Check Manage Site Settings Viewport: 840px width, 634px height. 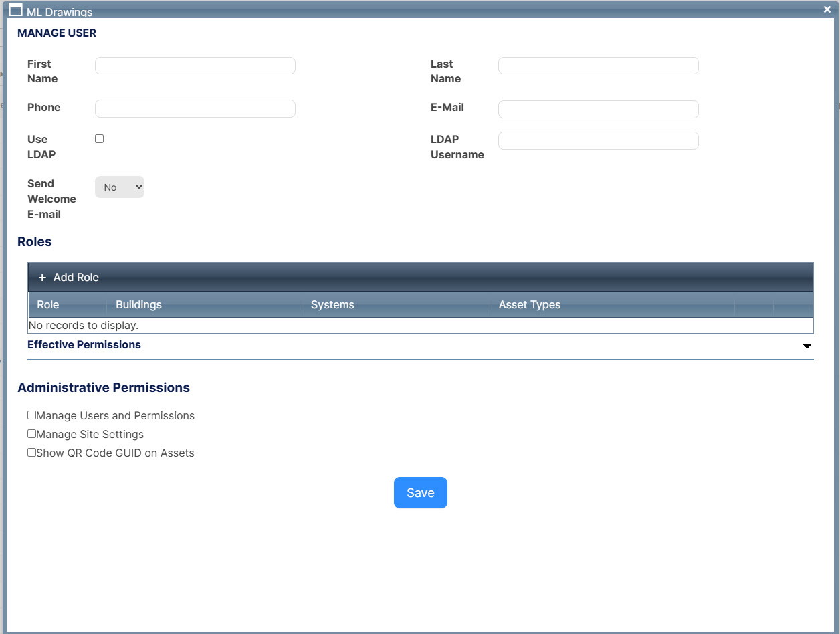pos(31,434)
